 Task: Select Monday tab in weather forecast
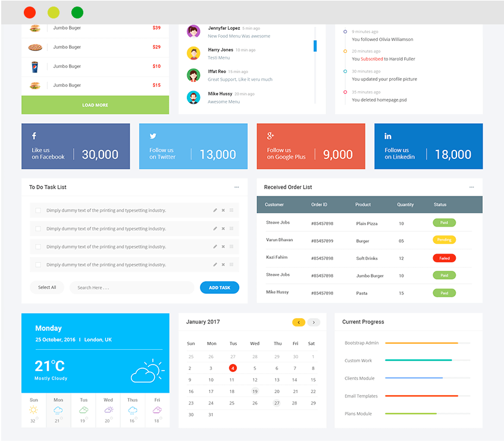58,410
